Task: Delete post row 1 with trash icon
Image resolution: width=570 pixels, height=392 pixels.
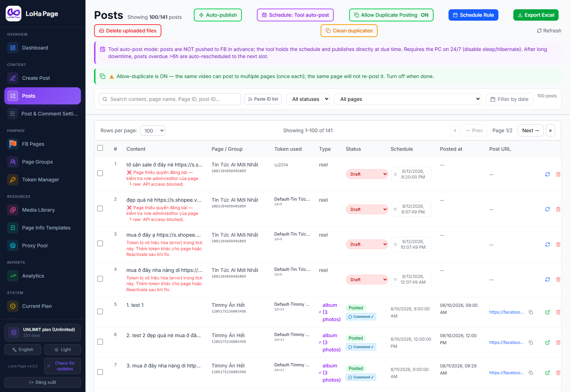Action: click(x=558, y=174)
